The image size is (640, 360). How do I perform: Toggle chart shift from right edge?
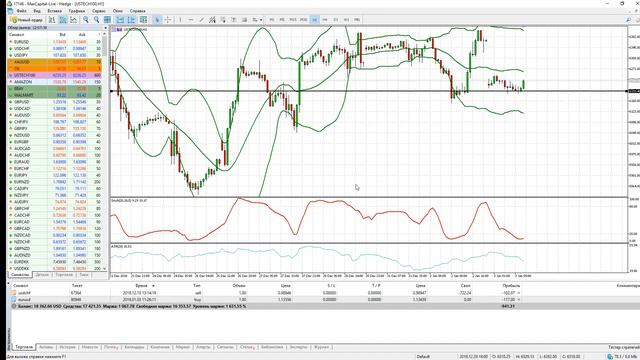(x=131, y=20)
